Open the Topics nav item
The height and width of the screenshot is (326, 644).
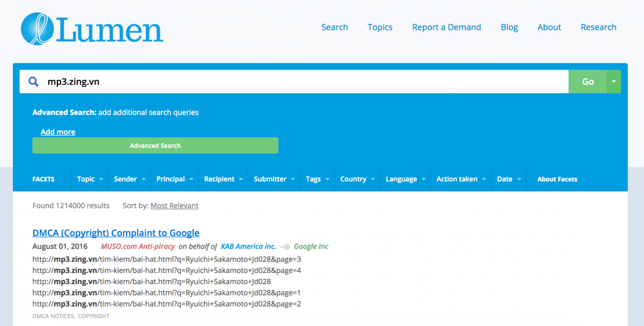380,27
